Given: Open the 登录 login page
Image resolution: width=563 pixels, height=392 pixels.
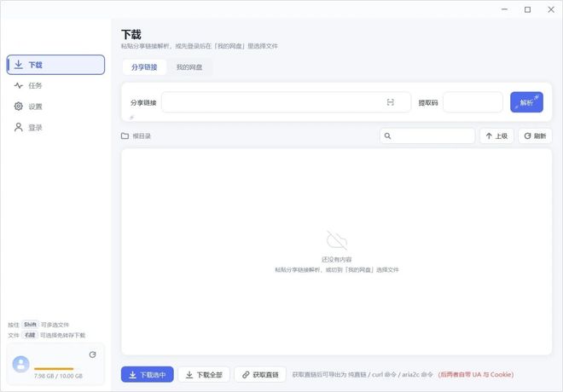Looking at the screenshot, I should [x=55, y=127].
